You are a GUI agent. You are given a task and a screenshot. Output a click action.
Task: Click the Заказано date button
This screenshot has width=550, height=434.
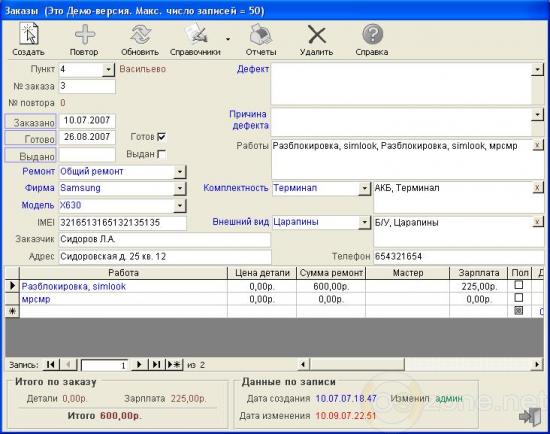[x=31, y=122]
